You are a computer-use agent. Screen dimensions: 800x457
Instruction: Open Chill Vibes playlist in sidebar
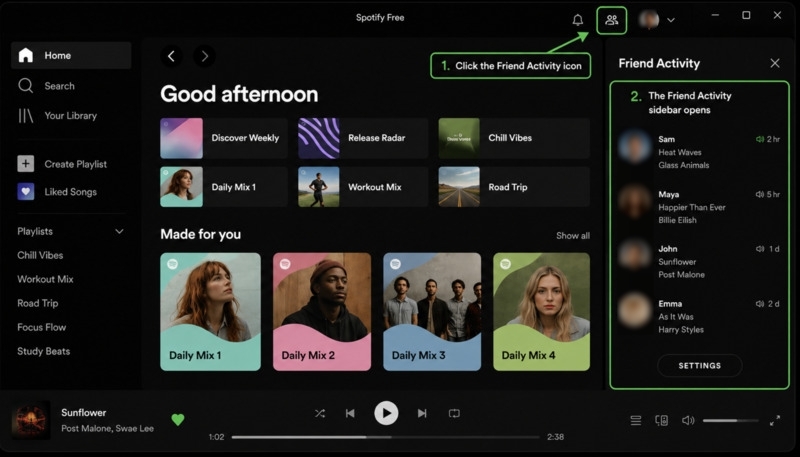point(40,255)
